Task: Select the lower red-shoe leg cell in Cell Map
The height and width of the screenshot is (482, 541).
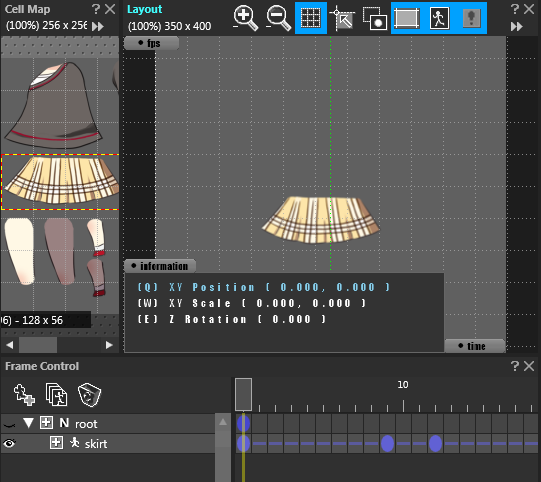Action: [96, 278]
